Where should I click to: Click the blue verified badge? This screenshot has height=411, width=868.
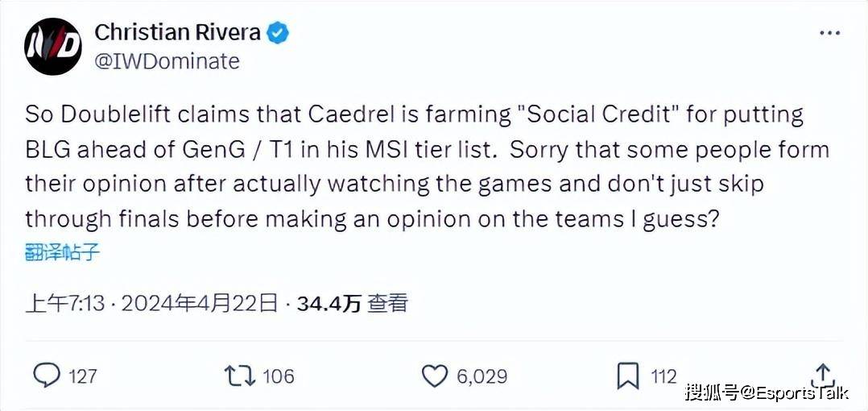point(279,33)
